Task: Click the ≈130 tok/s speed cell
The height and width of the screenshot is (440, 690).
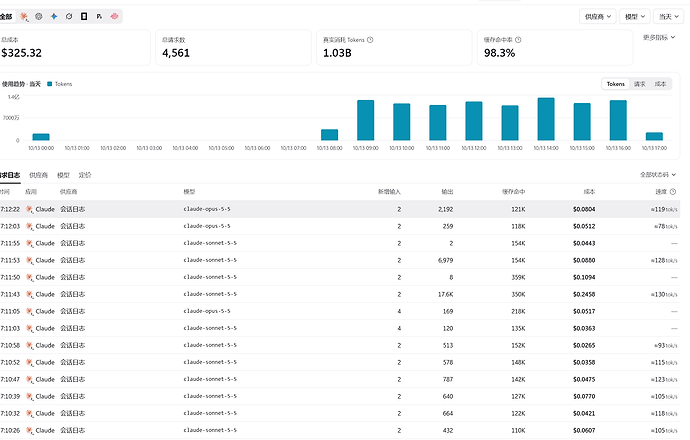Action: (x=664, y=294)
